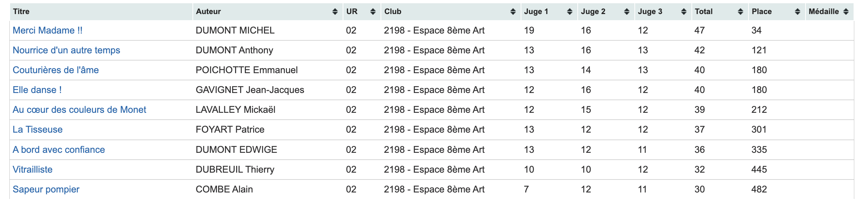Open "Au cœur des couleurs de Monet"

[79, 110]
